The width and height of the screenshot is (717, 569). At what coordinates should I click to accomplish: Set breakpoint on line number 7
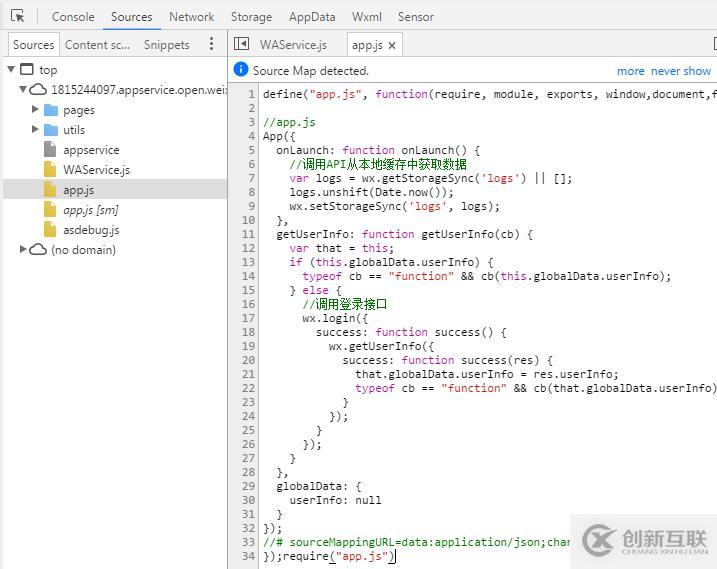(x=251, y=178)
